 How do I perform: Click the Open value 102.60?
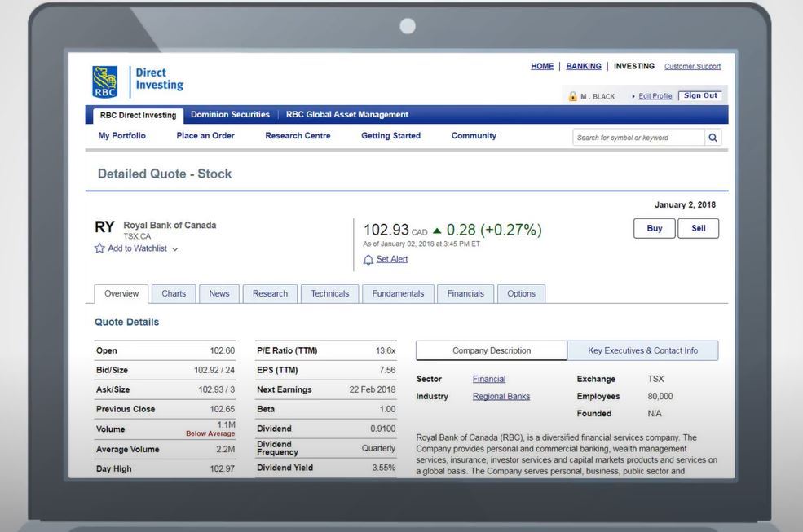[223, 351]
